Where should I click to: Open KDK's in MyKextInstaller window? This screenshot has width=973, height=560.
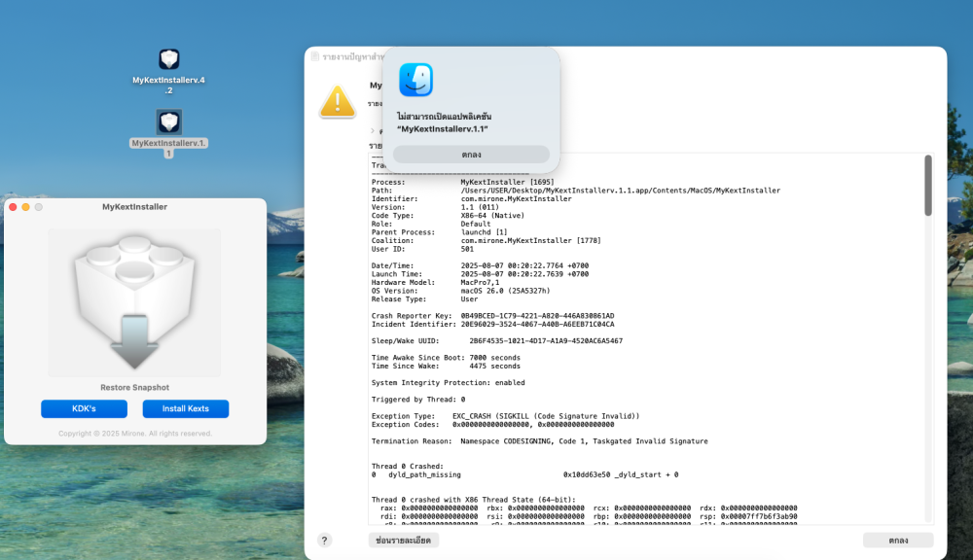click(x=85, y=408)
